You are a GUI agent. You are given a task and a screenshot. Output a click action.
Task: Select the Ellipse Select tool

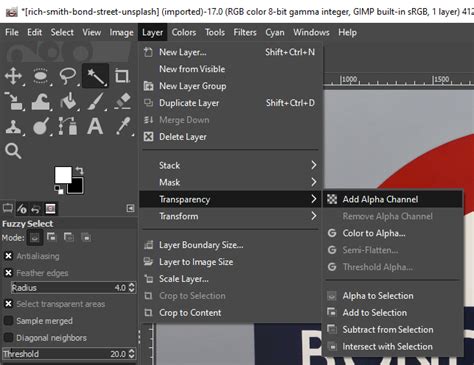point(41,76)
